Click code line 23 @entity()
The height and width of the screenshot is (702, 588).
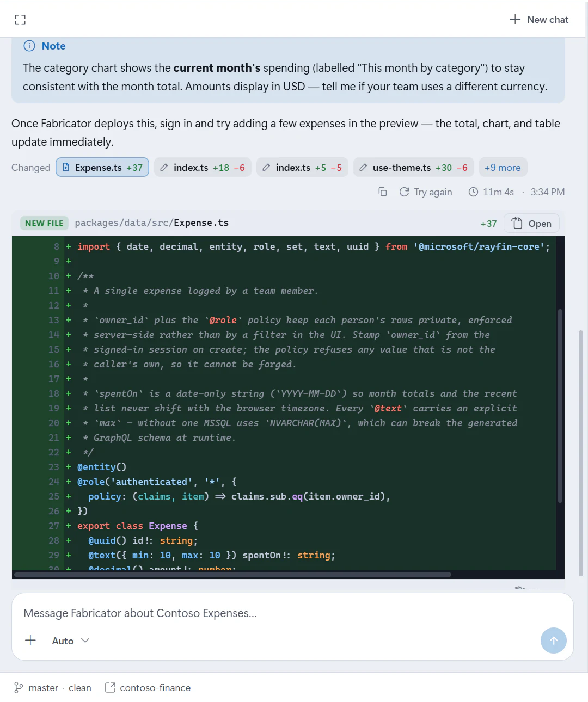click(102, 467)
